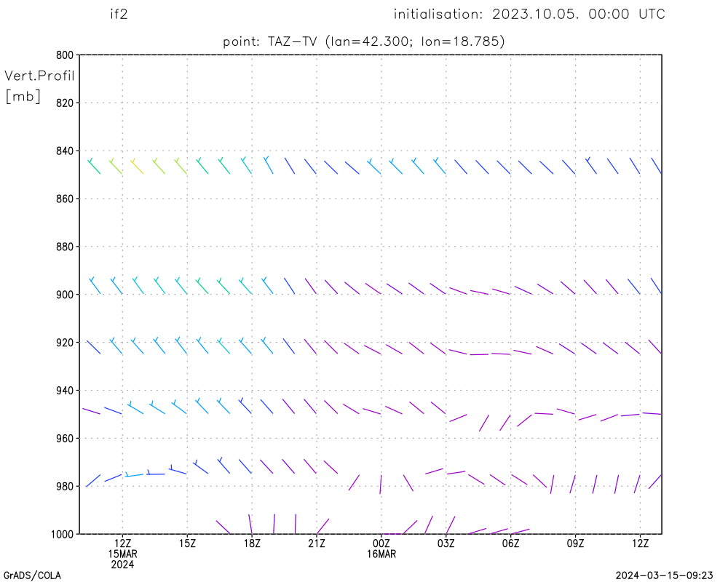
Task: Click the '2024-03-15-09:23' timestamp
Action: (665, 576)
